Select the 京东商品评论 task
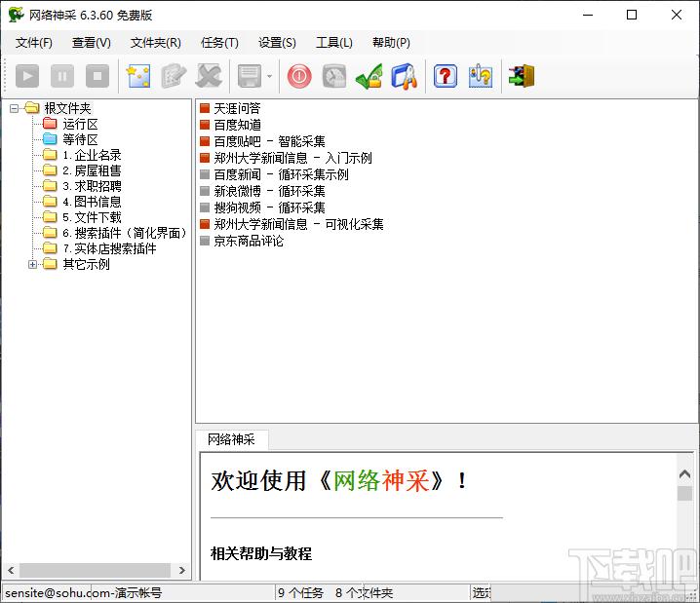 249,241
